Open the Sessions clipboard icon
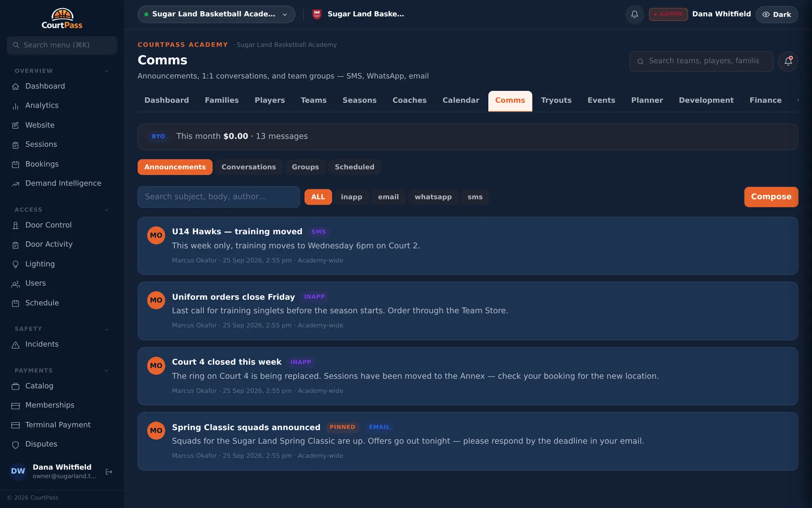Screen dimensions: 812x508 coord(15,145)
